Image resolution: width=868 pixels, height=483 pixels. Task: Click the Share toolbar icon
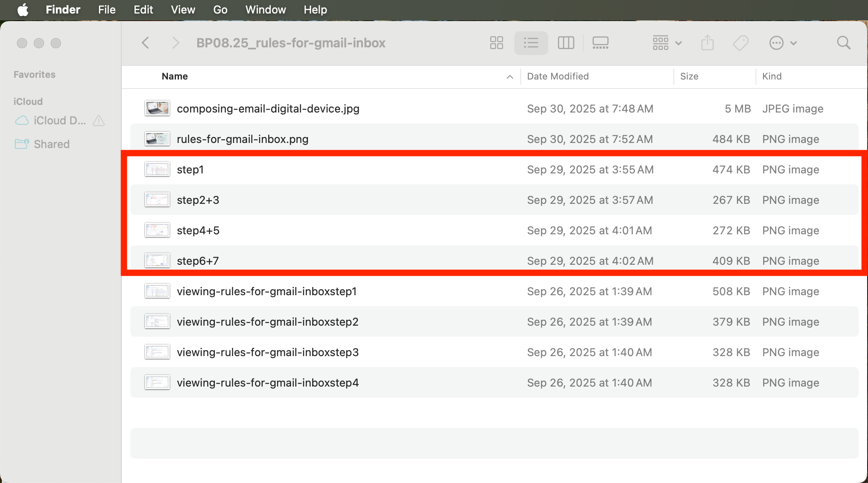[x=707, y=43]
